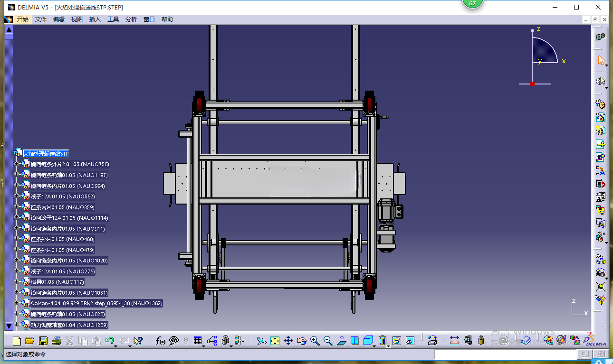
Task: Select the 火焰处理输送线STP root item
Action: click(46, 154)
